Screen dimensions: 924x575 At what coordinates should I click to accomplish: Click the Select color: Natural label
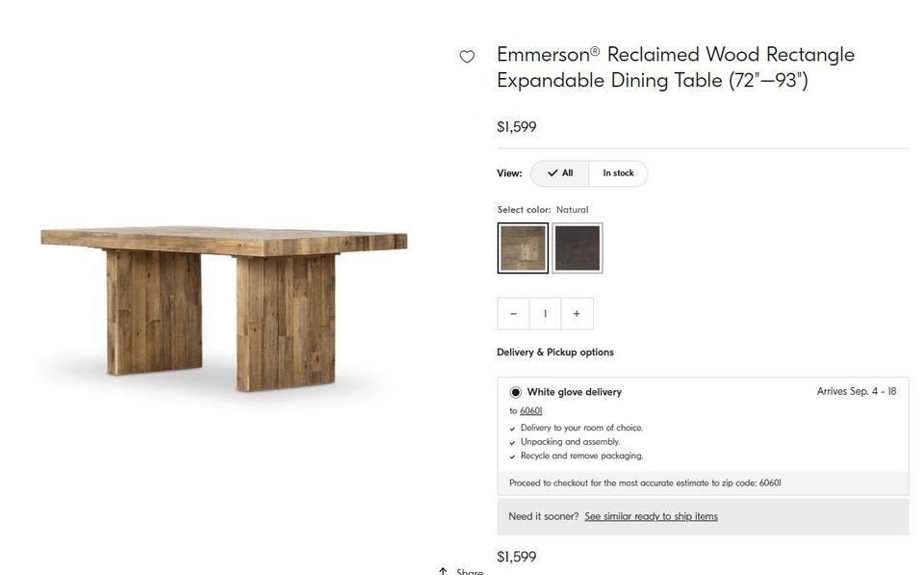pyautogui.click(x=542, y=210)
